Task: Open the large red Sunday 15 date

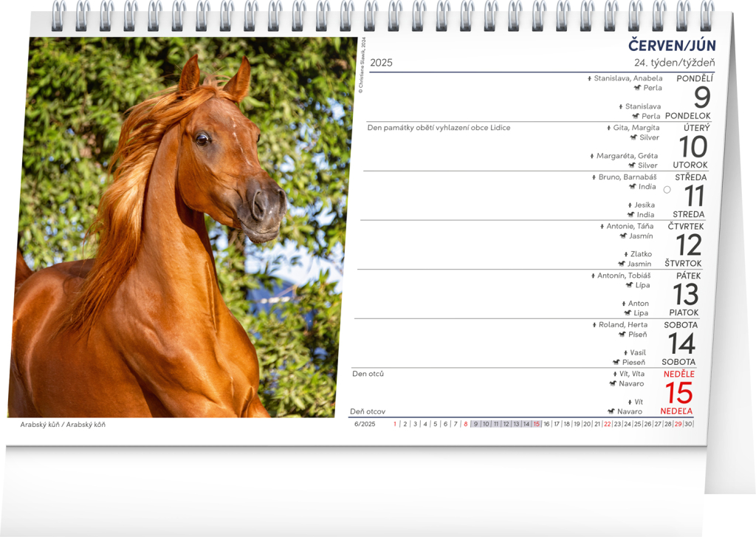Action: click(x=678, y=393)
